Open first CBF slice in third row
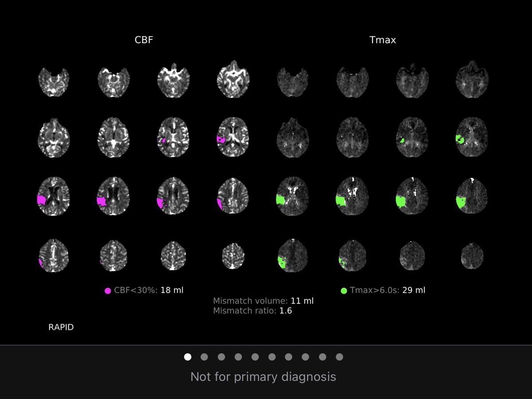 point(54,196)
